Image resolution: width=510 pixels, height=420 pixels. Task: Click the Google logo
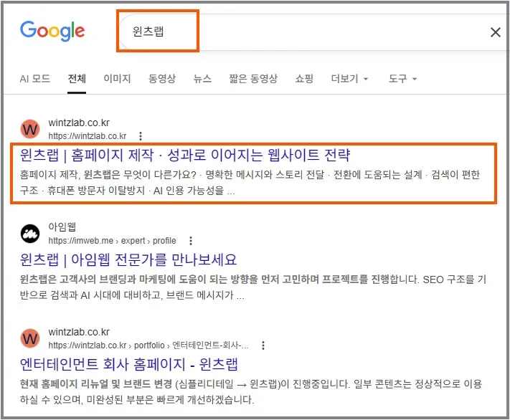(52, 31)
